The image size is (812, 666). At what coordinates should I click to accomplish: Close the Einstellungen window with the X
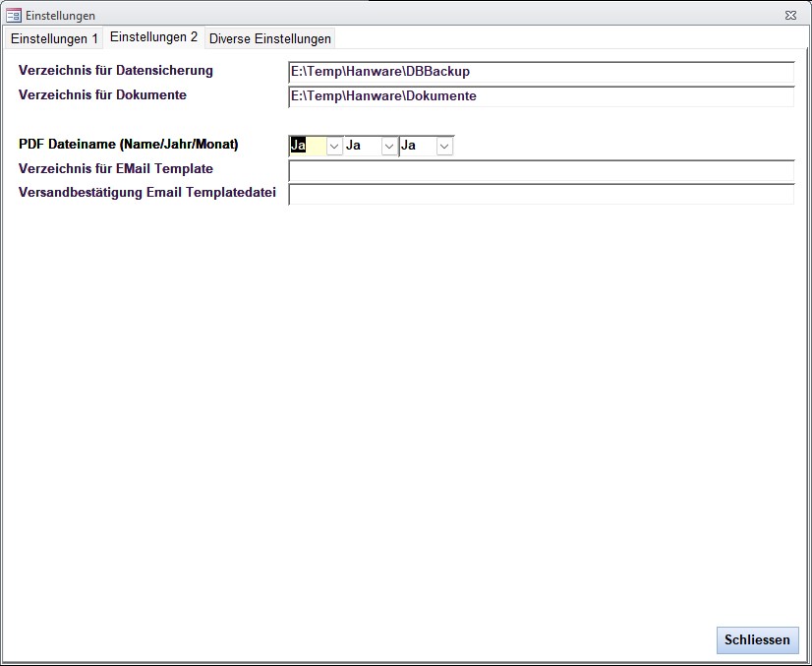tap(790, 15)
